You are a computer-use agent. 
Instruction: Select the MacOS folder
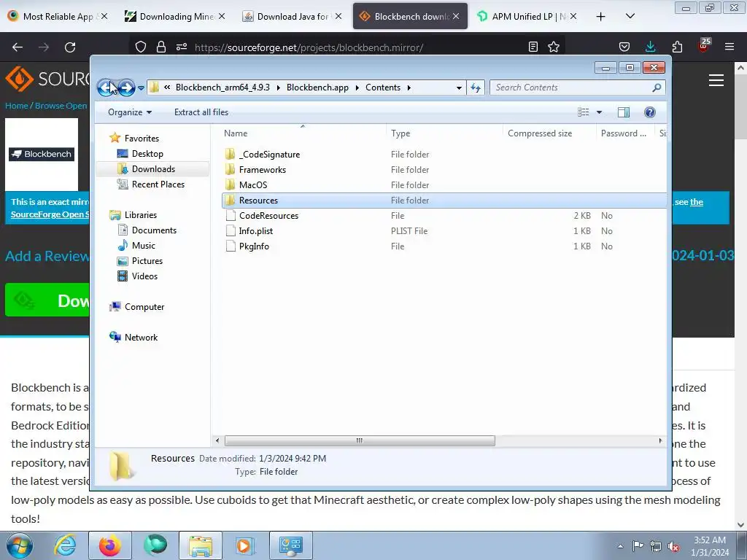point(253,184)
